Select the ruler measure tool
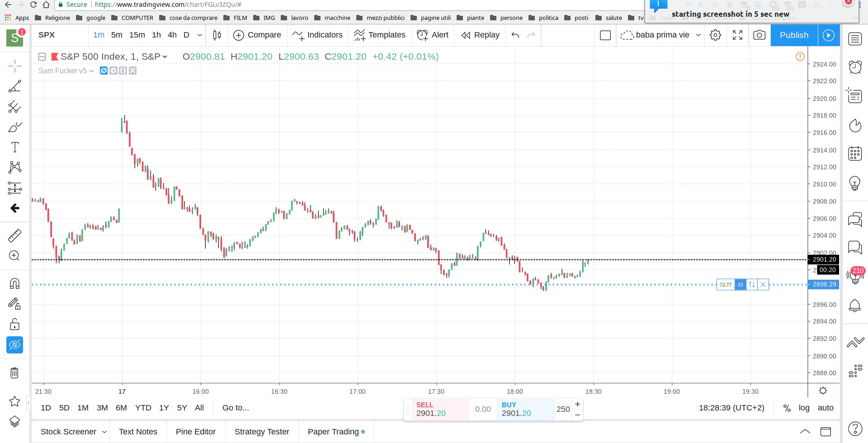This screenshot has height=443, width=868. (14, 236)
